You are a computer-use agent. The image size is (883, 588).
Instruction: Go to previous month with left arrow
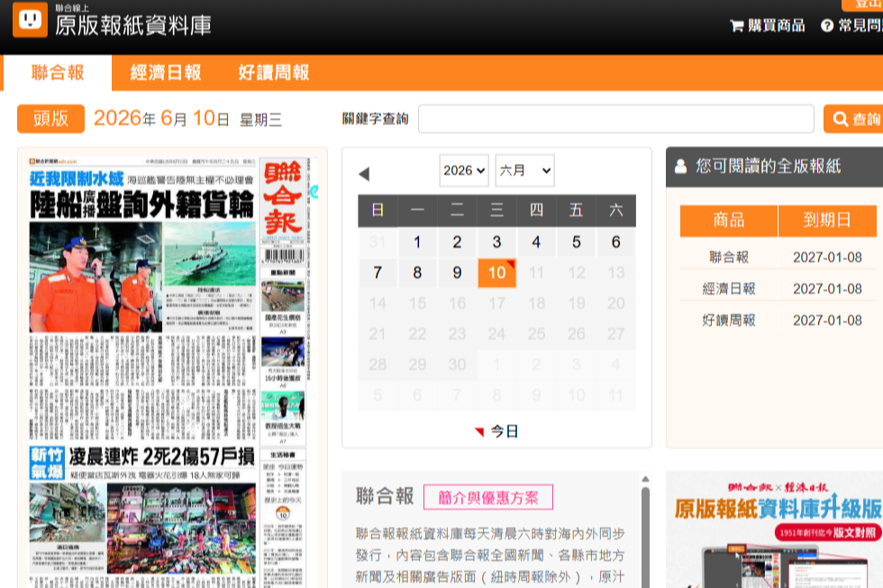[x=364, y=174]
